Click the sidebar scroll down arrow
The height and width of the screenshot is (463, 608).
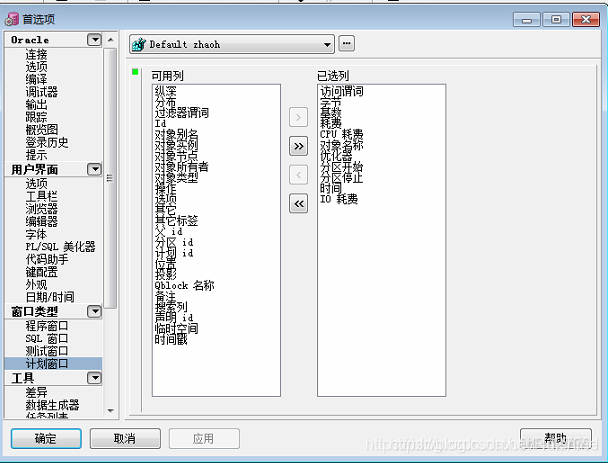pyautogui.click(x=111, y=411)
